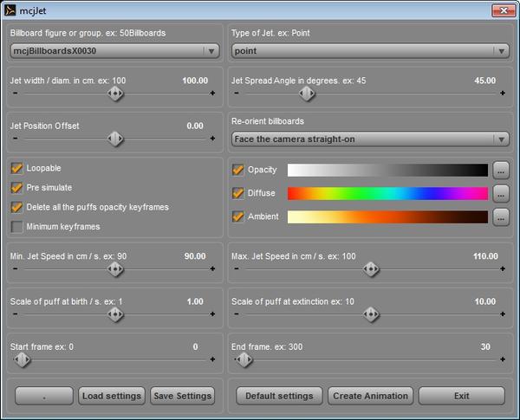Click the Jet Position Offset slider handle
The height and width of the screenshot is (420, 520).
tap(115, 139)
